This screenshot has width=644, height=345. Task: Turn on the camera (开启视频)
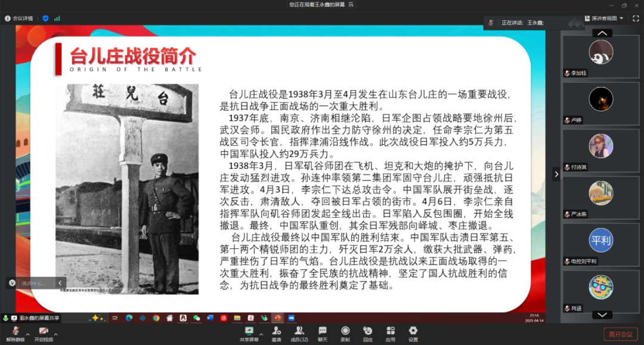tap(43, 332)
